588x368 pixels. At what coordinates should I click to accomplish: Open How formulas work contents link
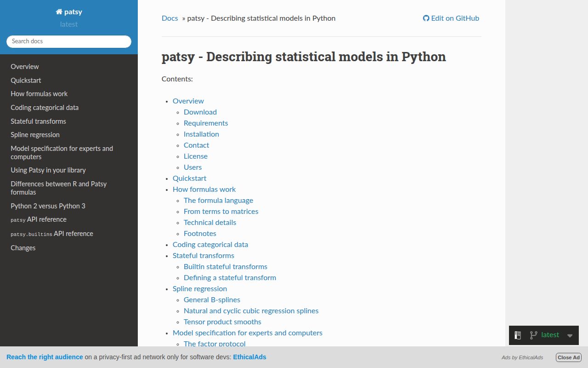pyautogui.click(x=204, y=190)
